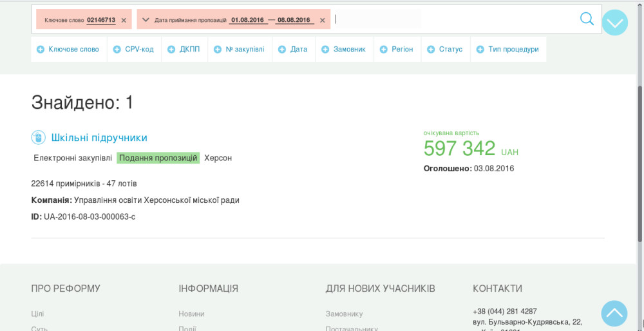
Task: Remove the proposal date range filter
Action: (x=323, y=21)
